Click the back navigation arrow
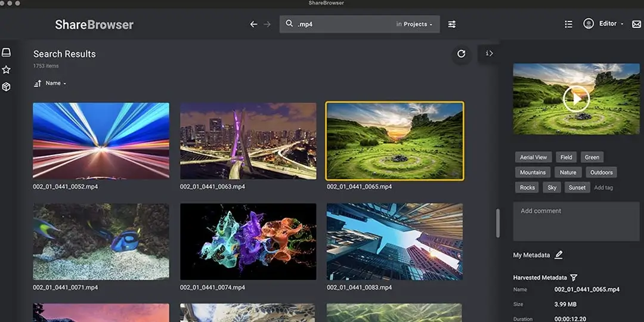This screenshot has height=322, width=644. tap(254, 24)
